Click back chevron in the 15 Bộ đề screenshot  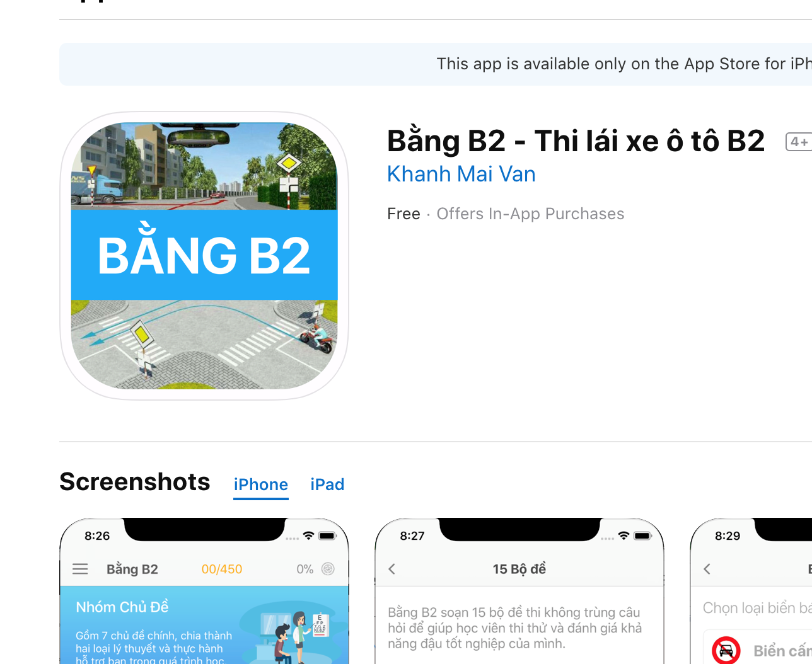tap(392, 569)
